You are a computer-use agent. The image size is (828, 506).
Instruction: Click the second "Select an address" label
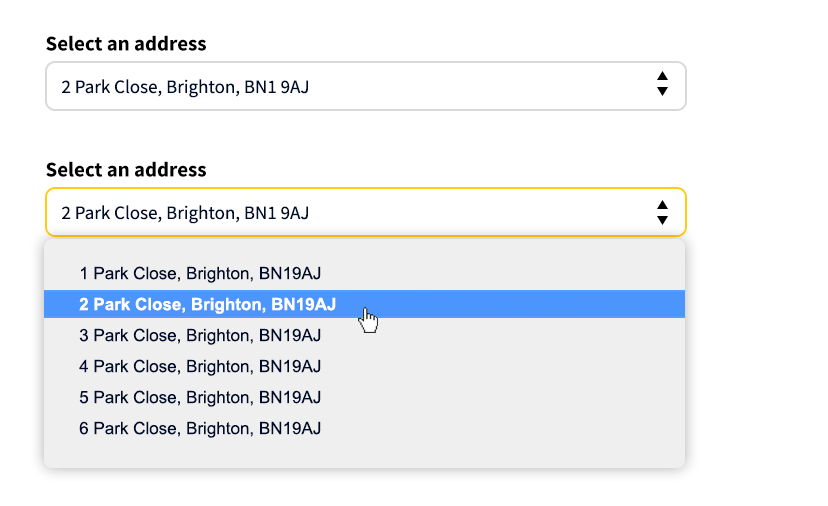click(126, 170)
